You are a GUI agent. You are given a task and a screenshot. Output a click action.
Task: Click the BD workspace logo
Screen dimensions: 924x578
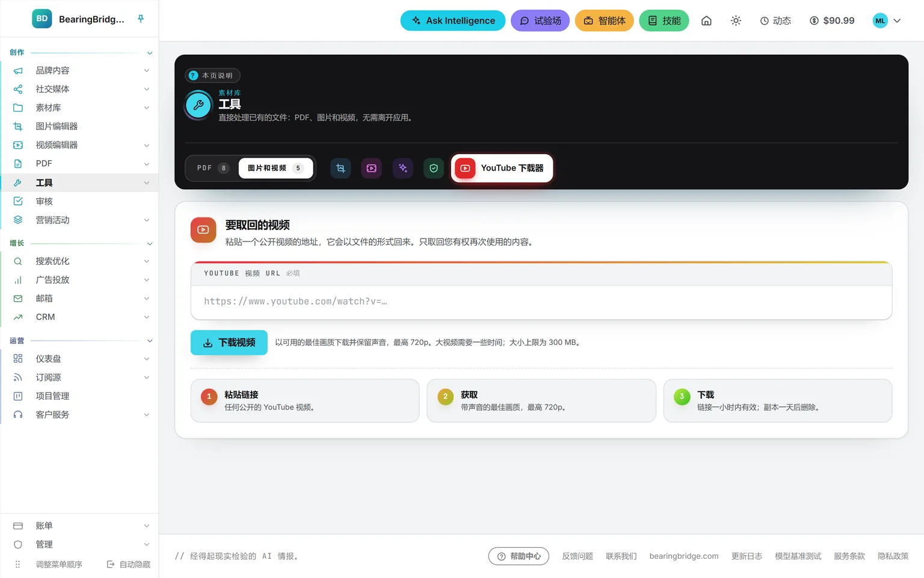pyautogui.click(x=42, y=19)
